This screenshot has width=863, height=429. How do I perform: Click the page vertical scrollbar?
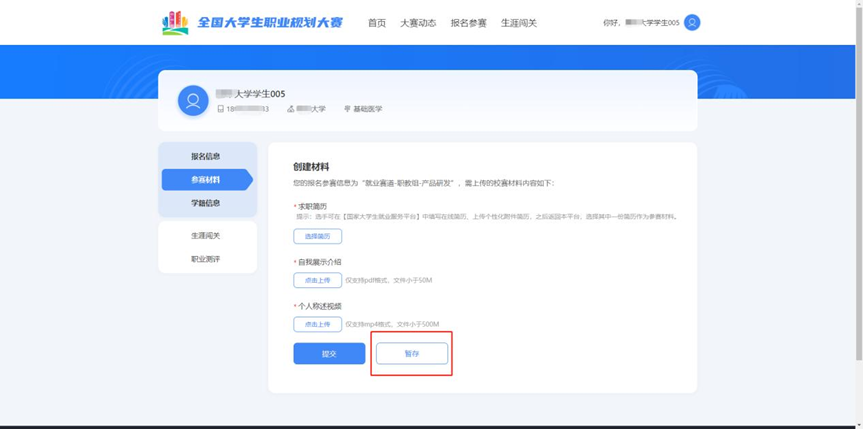click(x=860, y=182)
